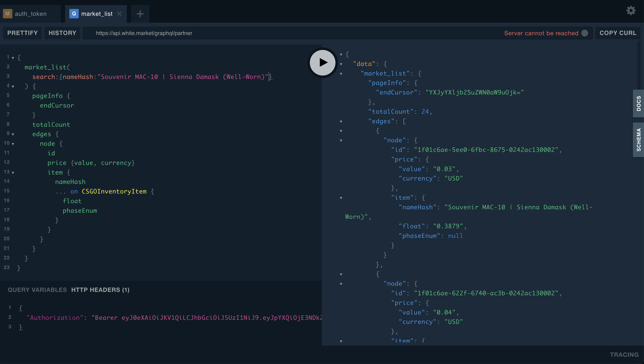Click the first "currency": "USD" entry
Image resolution: width=644 pixels, height=364 pixels.
tap(431, 179)
